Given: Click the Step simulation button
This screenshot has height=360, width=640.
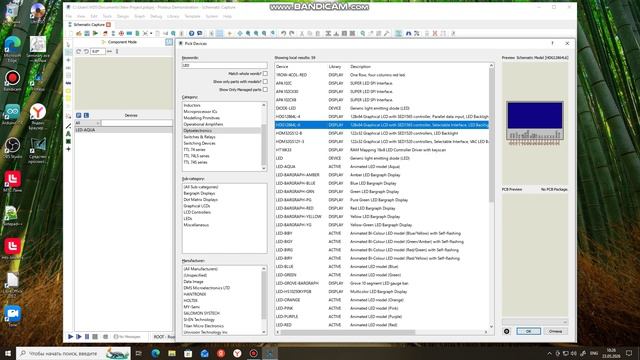Looking at the screenshot, I should (79, 337).
